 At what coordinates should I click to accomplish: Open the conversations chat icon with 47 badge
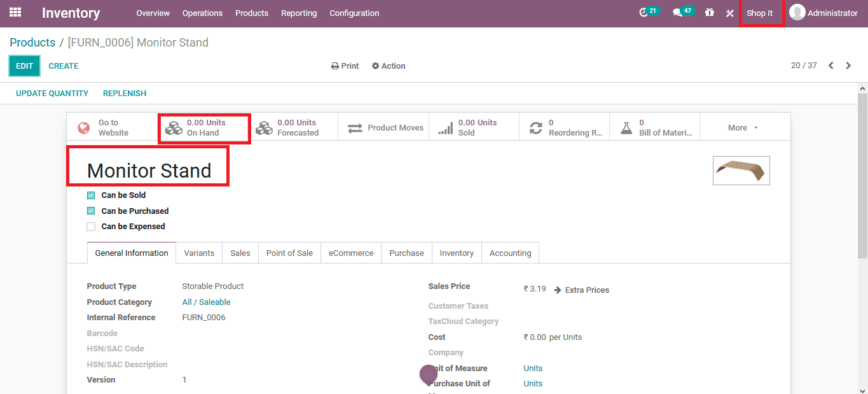678,13
